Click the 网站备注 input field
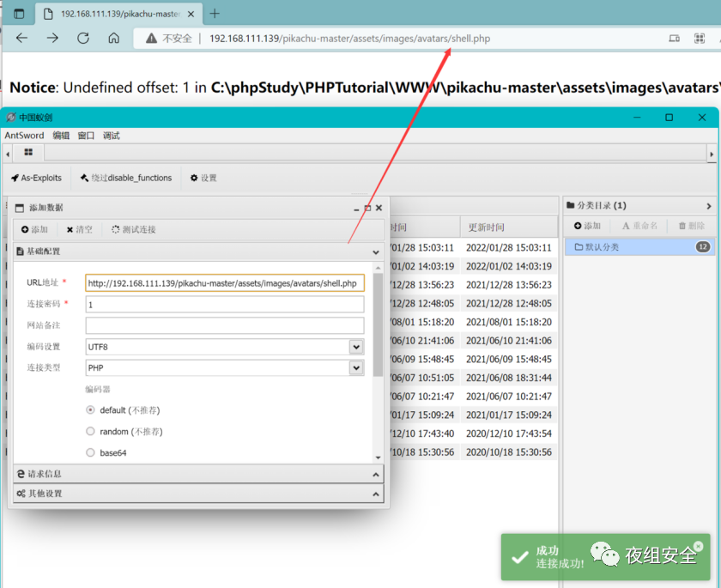Screen dimensions: 721x588 point(225,325)
